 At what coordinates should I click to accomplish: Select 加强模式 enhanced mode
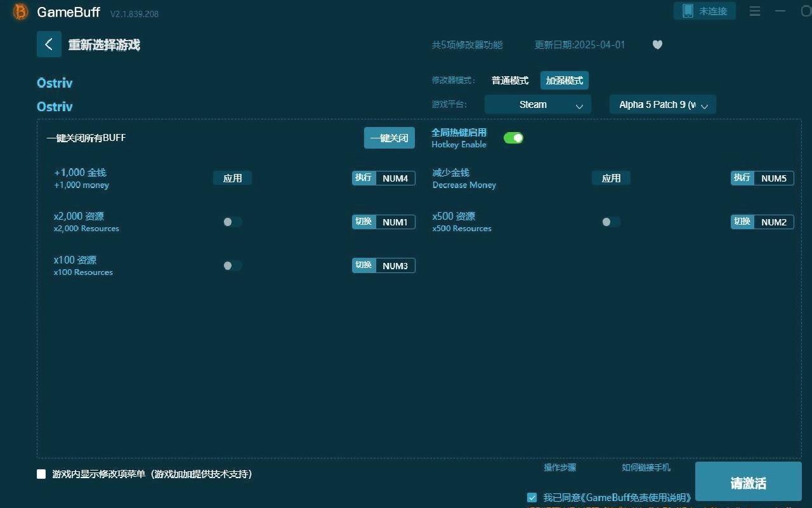[565, 81]
